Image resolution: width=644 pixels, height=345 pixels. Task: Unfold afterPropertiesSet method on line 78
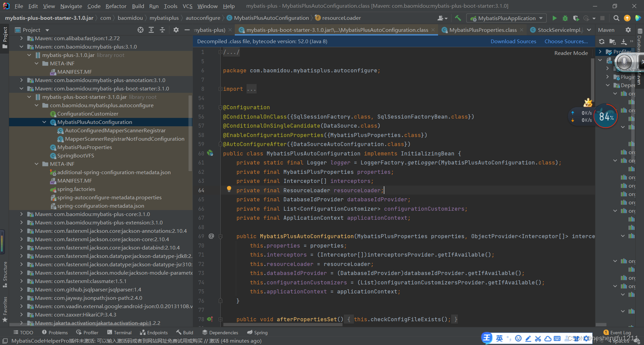pos(220,319)
